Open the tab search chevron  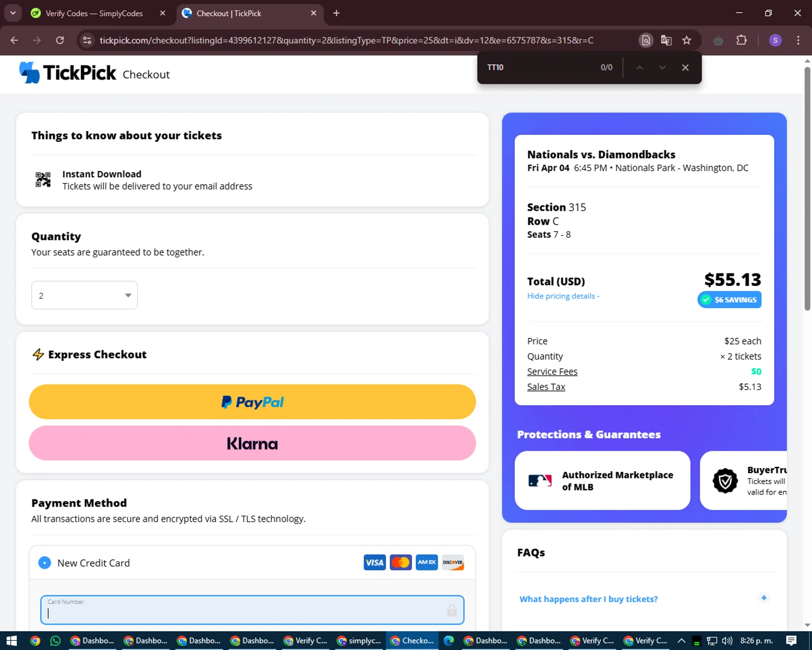[x=12, y=13]
